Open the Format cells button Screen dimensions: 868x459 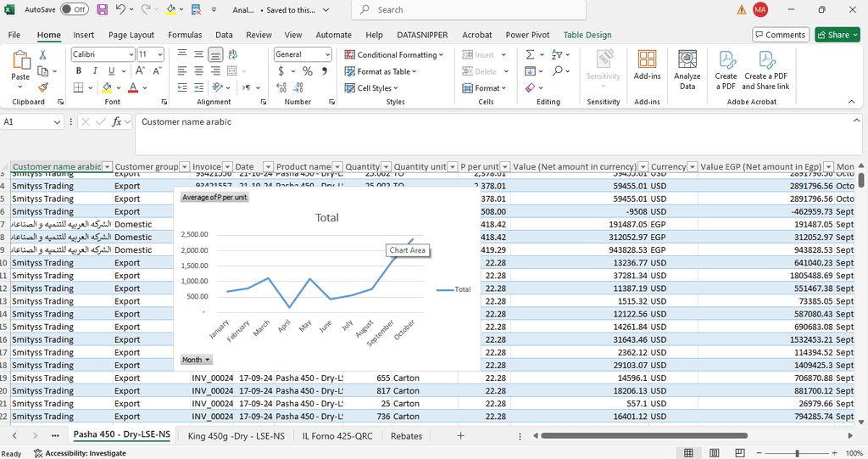click(484, 87)
